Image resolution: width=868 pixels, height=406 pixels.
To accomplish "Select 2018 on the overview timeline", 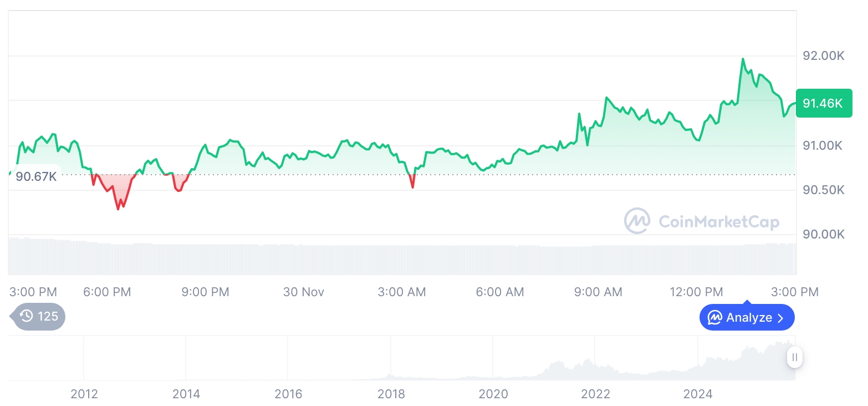I will pos(391,394).
